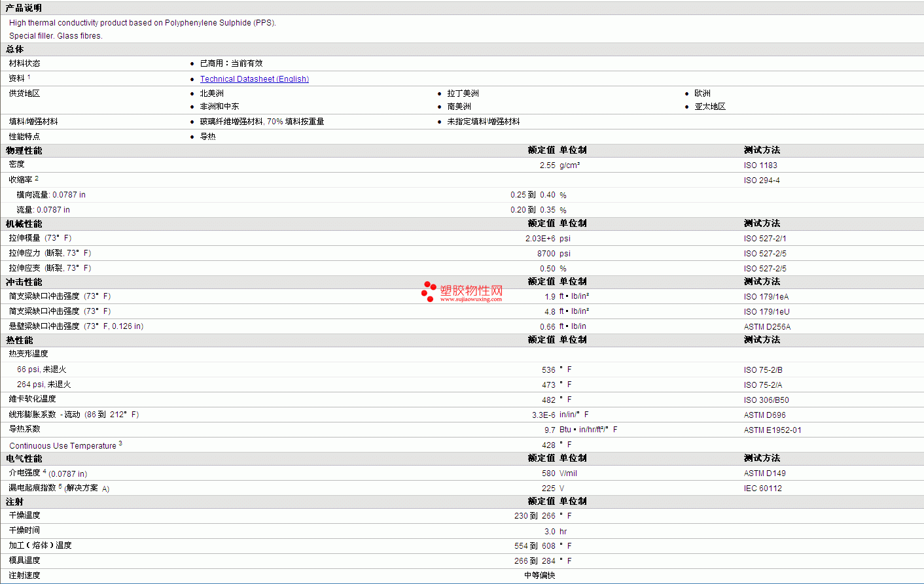Viewport: 924px width, 584px height.
Task: Click the tensile modulus value 2.03E+6
Action: (541, 239)
